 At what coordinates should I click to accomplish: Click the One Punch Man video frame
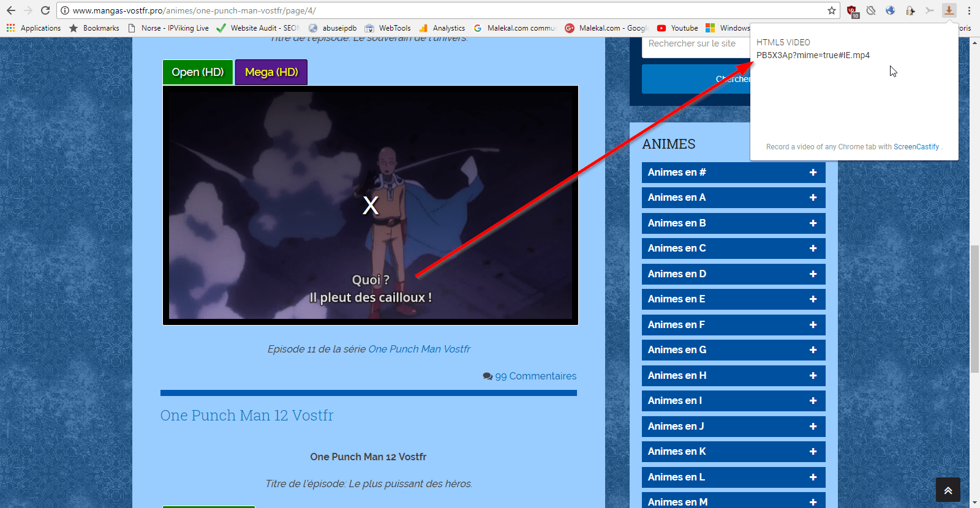(x=371, y=205)
